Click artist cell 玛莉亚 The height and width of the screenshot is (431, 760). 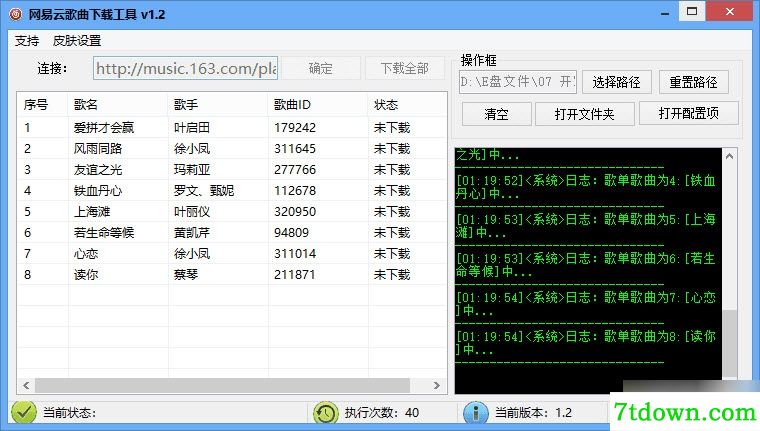pos(192,170)
